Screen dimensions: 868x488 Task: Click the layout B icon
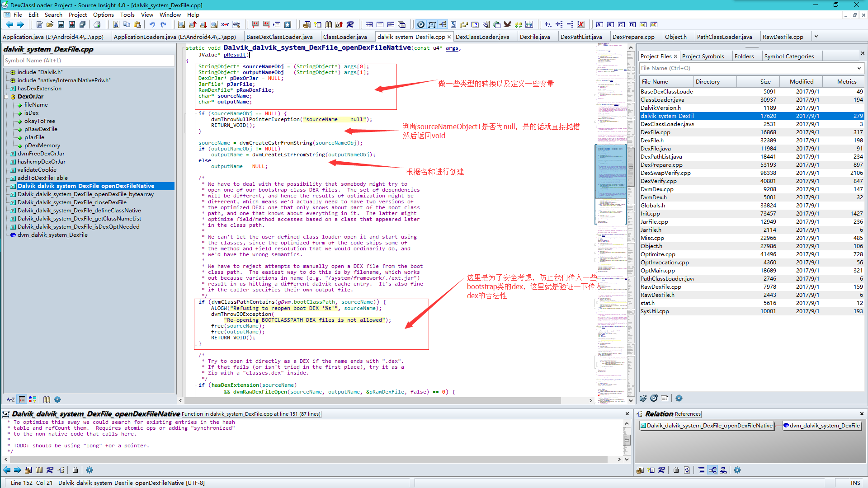(610, 25)
